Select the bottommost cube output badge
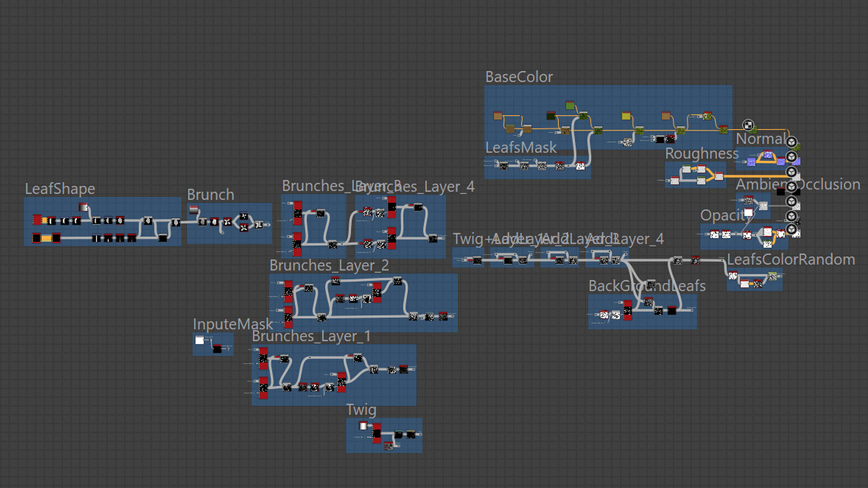The width and height of the screenshot is (868, 488). click(792, 230)
